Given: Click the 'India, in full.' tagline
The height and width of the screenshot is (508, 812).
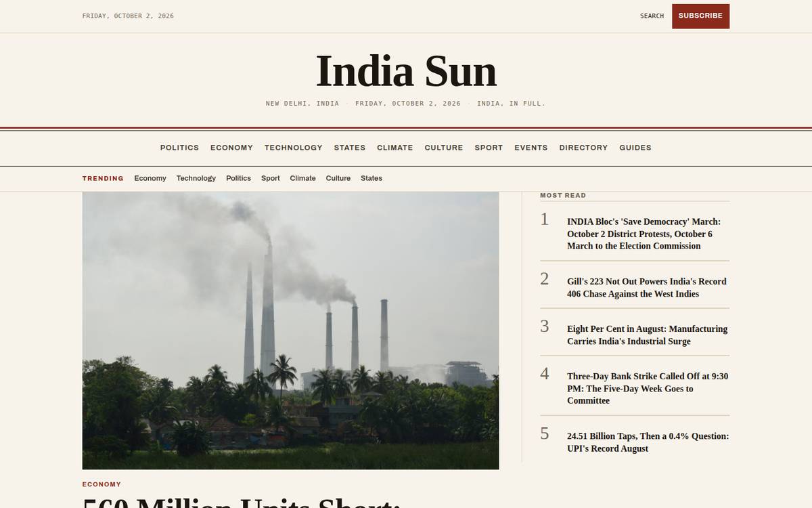Looking at the screenshot, I should click(x=511, y=104).
